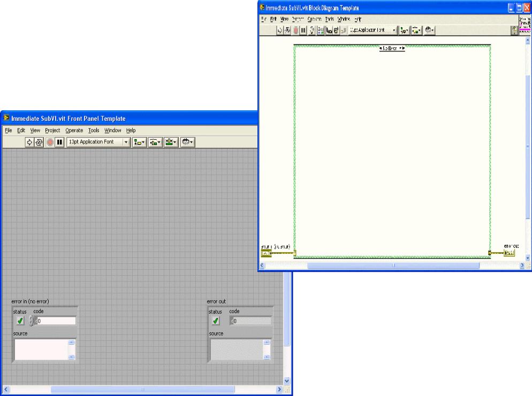Image resolution: width=532 pixels, height=396 pixels.
Task: Minimize the Block Diagram window
Action: pyautogui.click(x=511, y=8)
